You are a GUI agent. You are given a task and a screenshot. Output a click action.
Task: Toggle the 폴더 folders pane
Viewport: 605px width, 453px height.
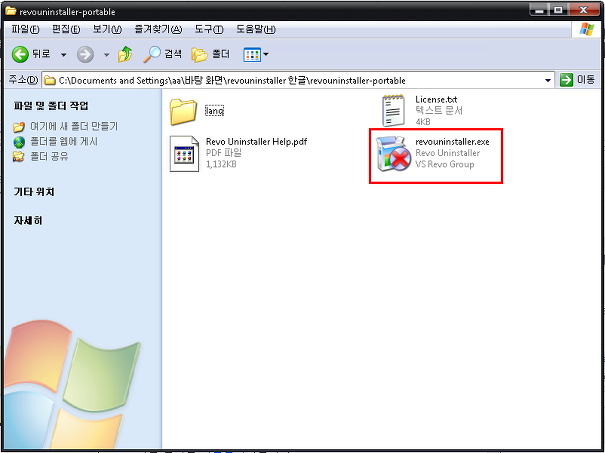point(211,54)
